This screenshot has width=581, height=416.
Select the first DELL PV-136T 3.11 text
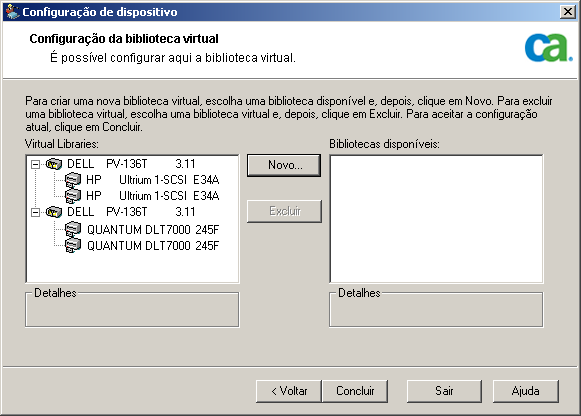pos(131,164)
